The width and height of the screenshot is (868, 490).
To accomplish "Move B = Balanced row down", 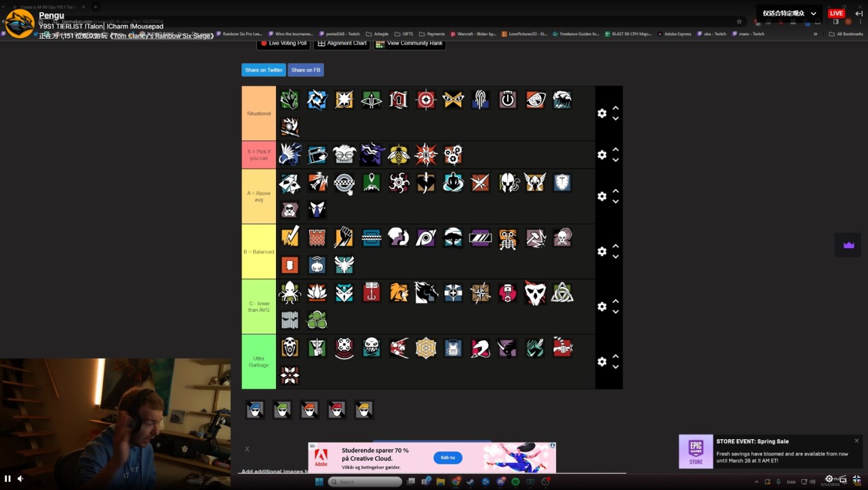I will point(616,257).
